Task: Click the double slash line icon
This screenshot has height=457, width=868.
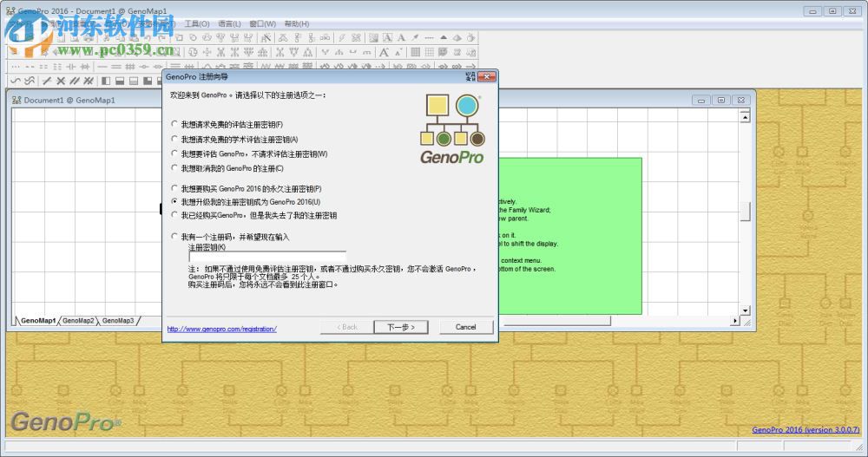Action: pyautogui.click(x=74, y=81)
